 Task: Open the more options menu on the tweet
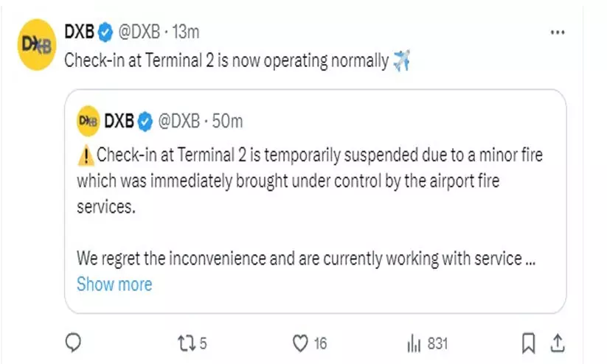(557, 34)
